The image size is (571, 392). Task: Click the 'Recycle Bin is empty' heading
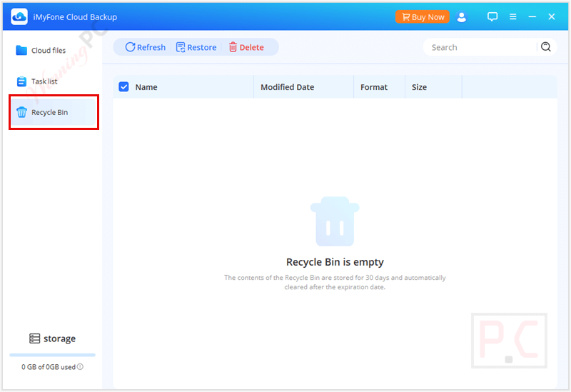tap(335, 262)
